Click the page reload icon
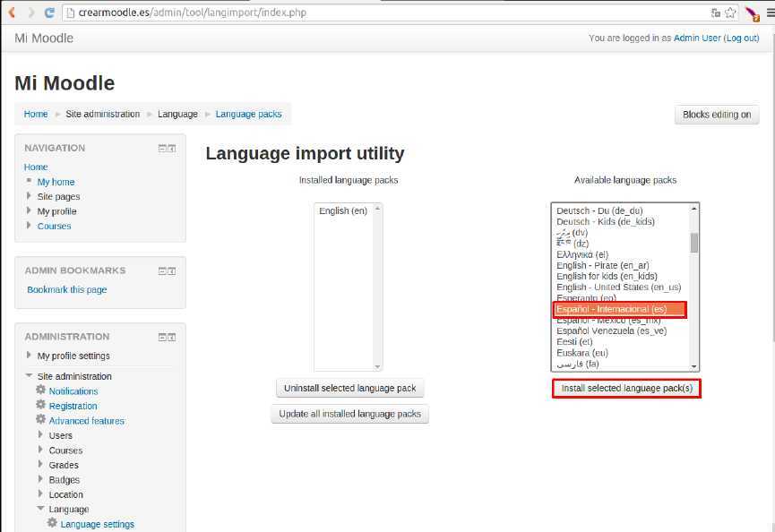 [x=50, y=13]
